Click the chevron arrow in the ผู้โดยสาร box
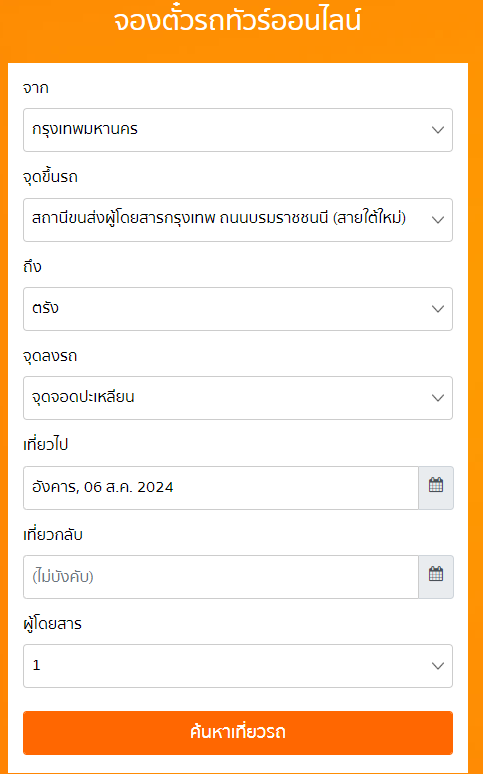483x774 pixels. pos(438,666)
